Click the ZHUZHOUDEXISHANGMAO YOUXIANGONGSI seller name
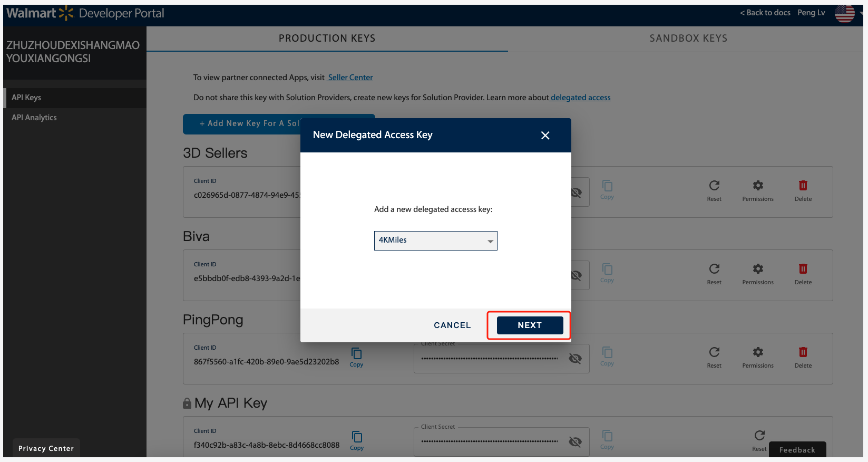 click(73, 52)
